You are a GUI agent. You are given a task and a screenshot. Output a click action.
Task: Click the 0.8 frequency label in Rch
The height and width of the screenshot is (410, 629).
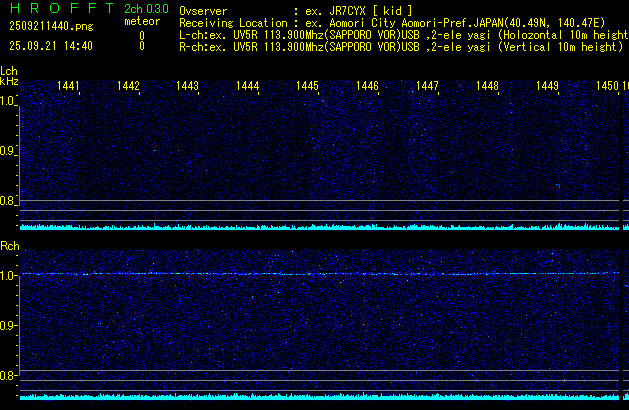(9, 375)
